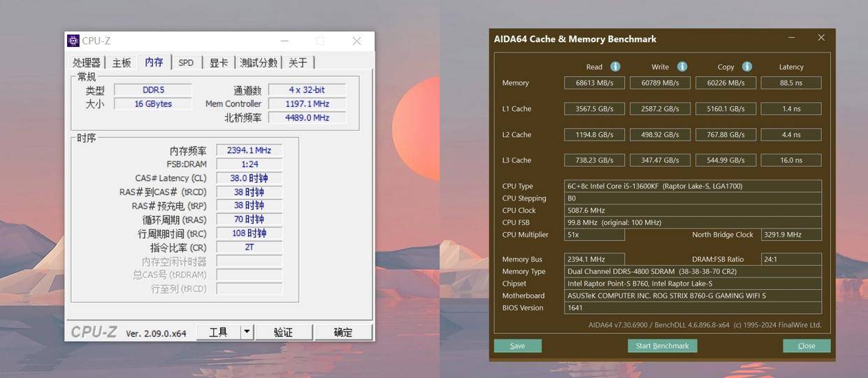Image resolution: width=868 pixels, height=378 pixels.
Task: Click FSB:DRAM value 1:24
Action: [249, 164]
